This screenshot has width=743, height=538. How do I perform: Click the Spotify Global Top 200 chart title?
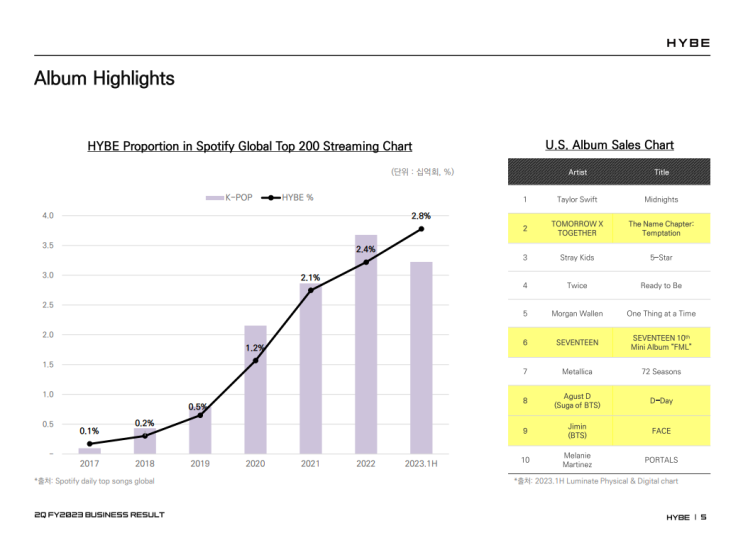[x=250, y=146]
